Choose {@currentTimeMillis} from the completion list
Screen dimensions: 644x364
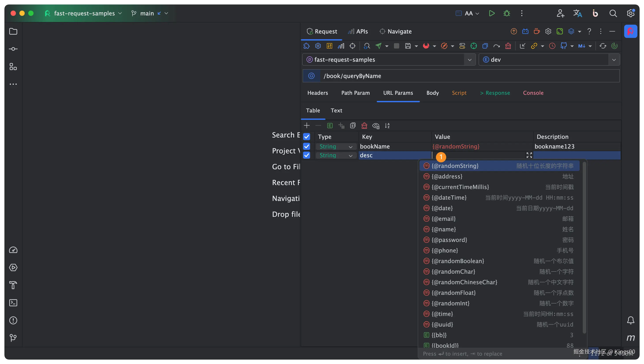coord(499,187)
